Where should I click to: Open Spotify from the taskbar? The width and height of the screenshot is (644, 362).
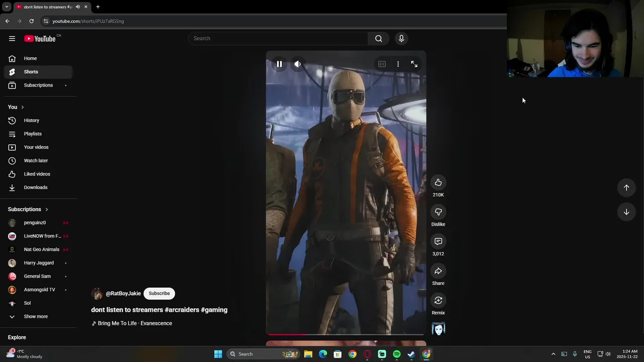point(396,354)
